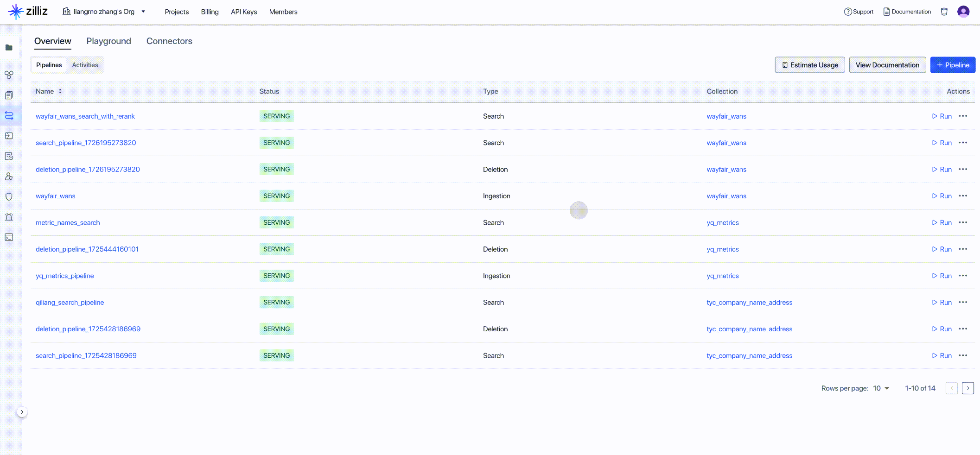Switch to the Playground tab
The height and width of the screenshot is (455, 980).
(x=108, y=41)
